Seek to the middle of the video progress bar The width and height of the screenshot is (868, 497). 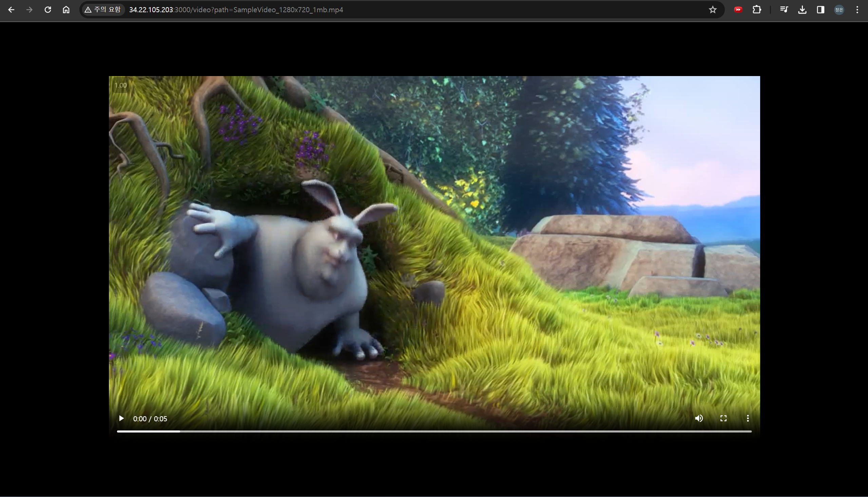[434, 431]
